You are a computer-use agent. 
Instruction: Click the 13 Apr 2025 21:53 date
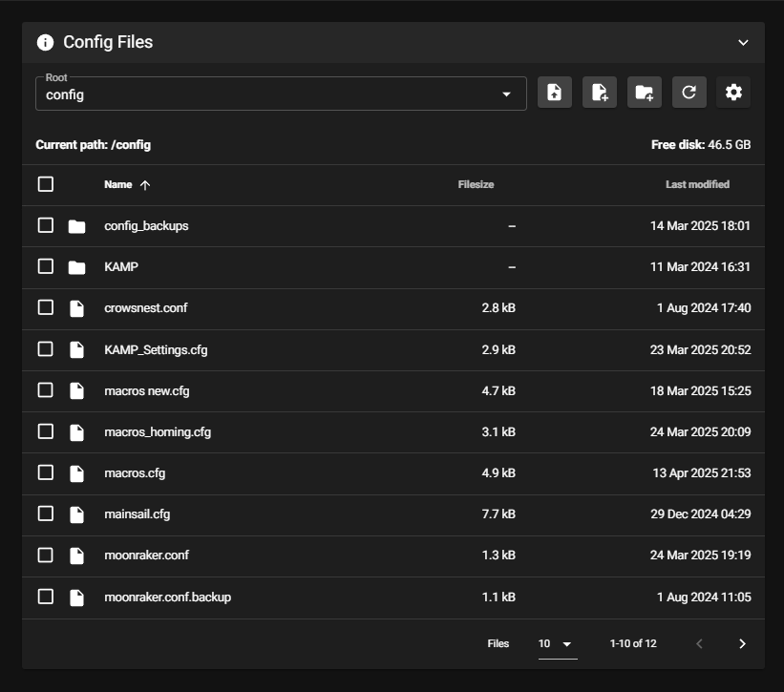[702, 473]
